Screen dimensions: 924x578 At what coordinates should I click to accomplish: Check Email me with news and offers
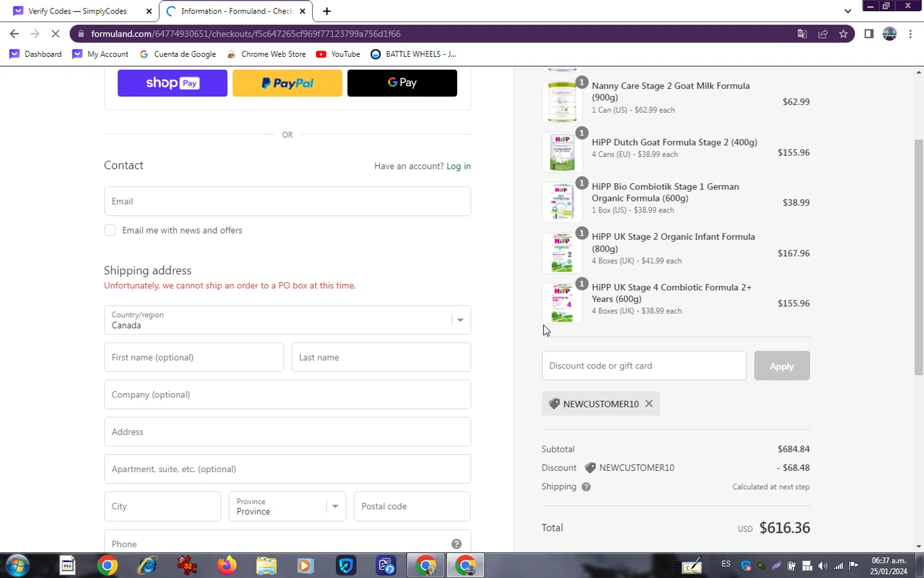click(x=110, y=230)
